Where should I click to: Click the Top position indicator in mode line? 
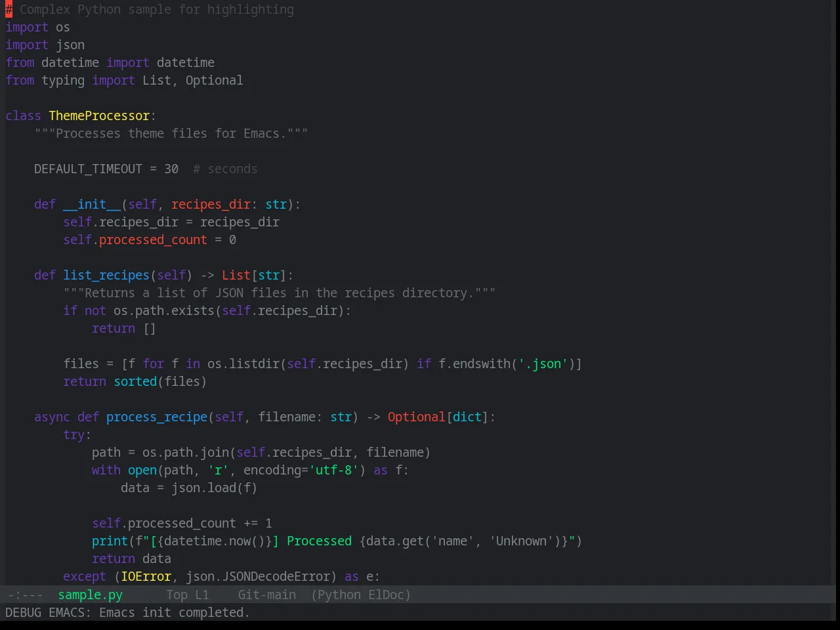point(177,595)
